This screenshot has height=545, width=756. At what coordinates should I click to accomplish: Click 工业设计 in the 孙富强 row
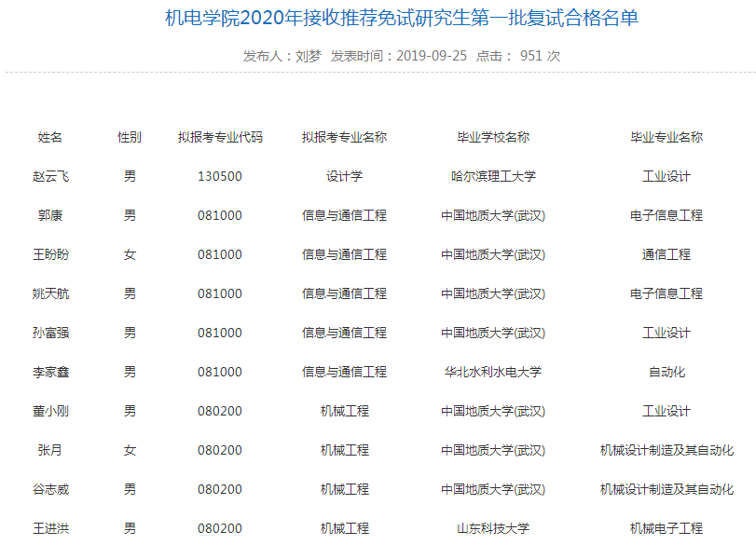click(667, 333)
